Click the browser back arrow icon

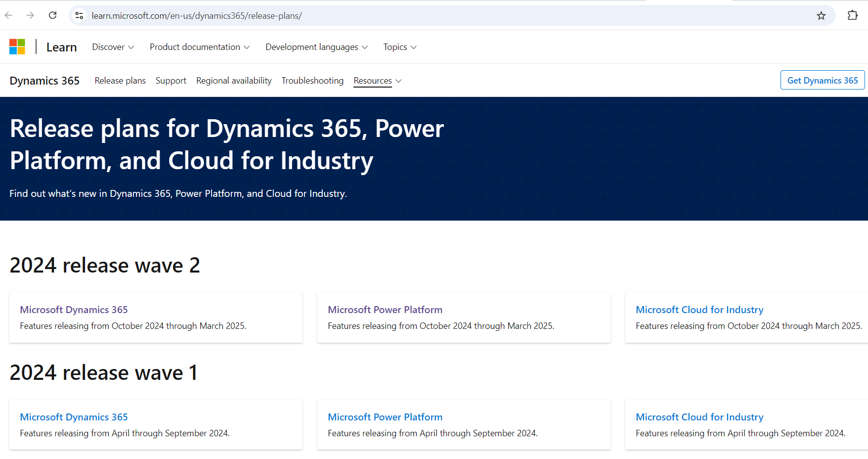click(x=8, y=15)
